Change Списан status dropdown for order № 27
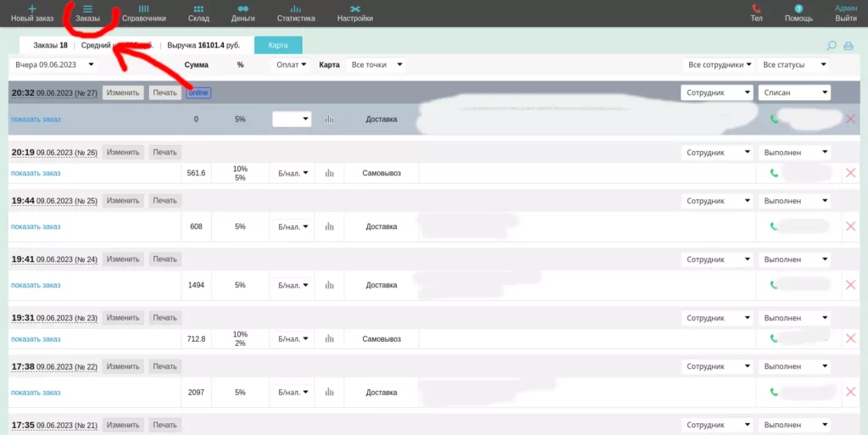The image size is (868, 435). pos(794,92)
